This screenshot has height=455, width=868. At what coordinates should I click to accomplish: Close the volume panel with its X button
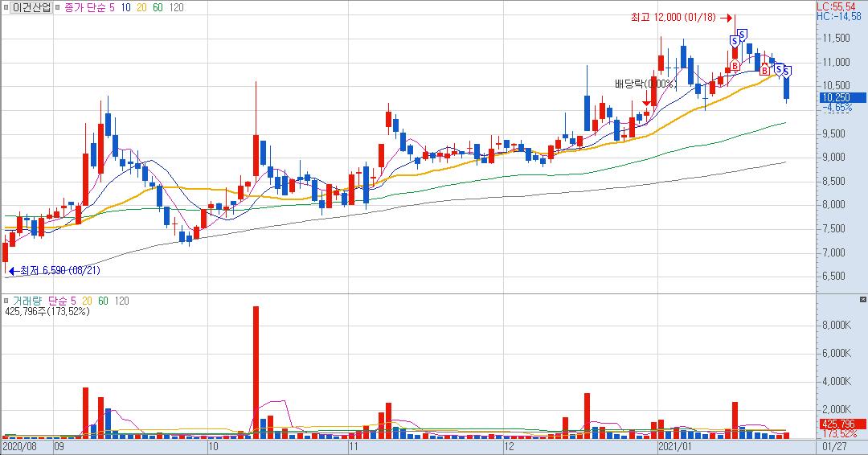point(863,300)
